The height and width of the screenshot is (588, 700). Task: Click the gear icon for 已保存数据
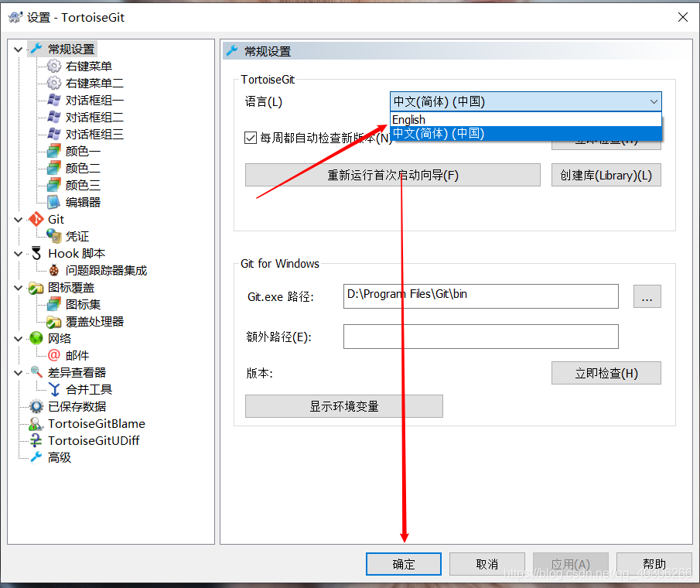click(x=36, y=406)
